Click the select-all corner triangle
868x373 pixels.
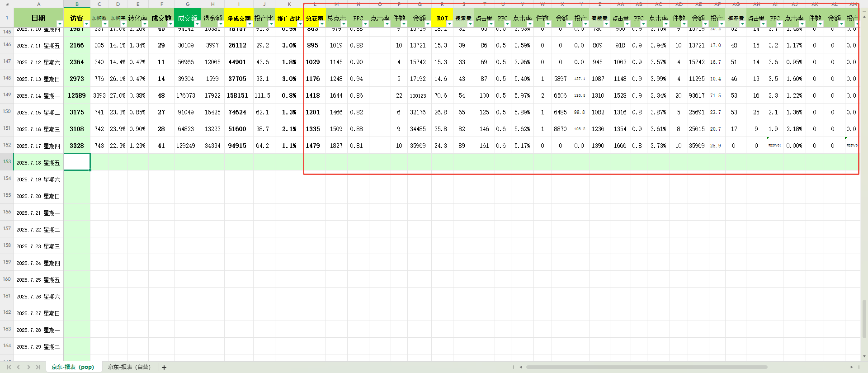click(7, 4)
